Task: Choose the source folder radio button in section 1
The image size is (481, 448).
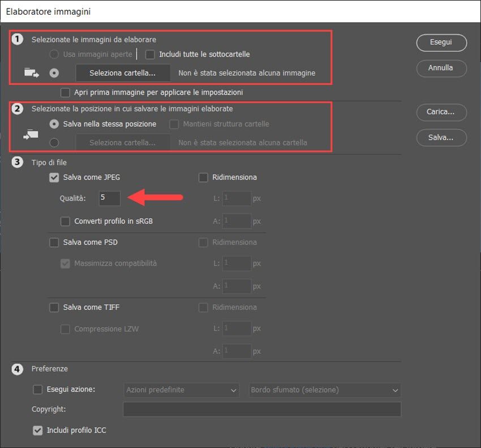Action: click(x=55, y=73)
